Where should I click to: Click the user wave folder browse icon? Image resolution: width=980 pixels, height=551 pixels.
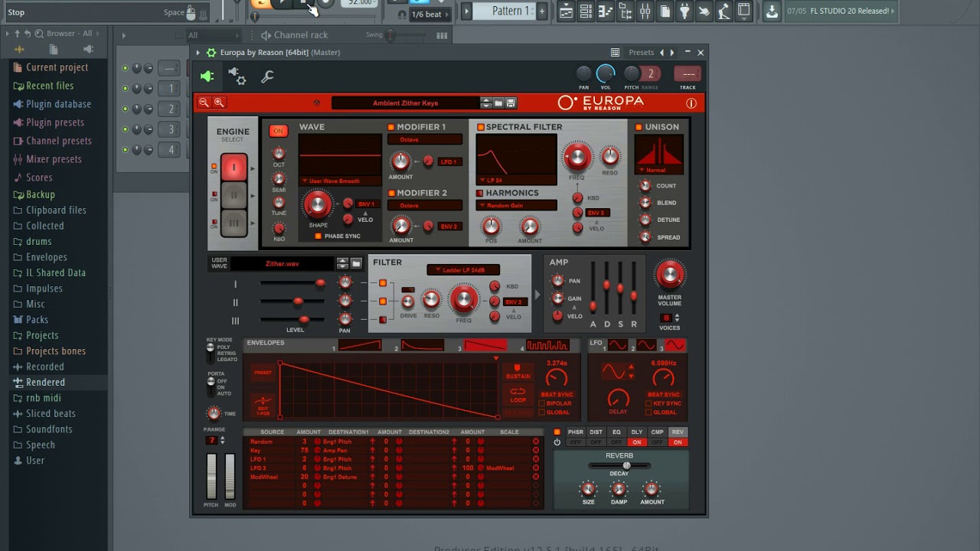(x=356, y=263)
